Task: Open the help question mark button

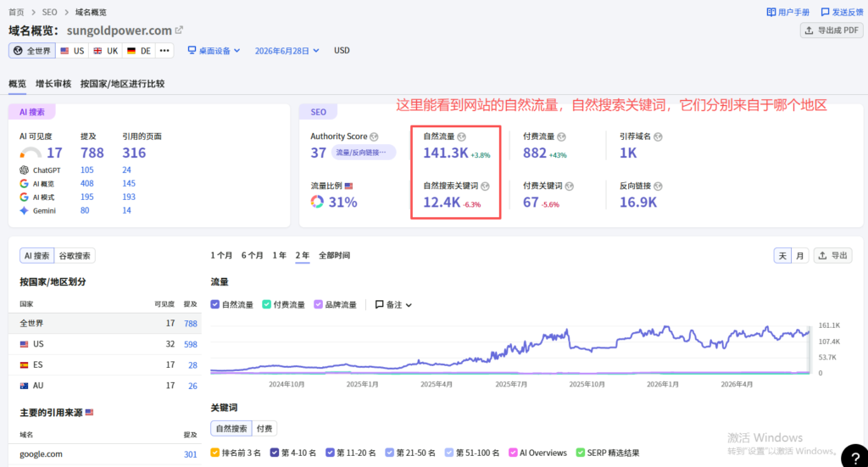Action: pos(855,457)
